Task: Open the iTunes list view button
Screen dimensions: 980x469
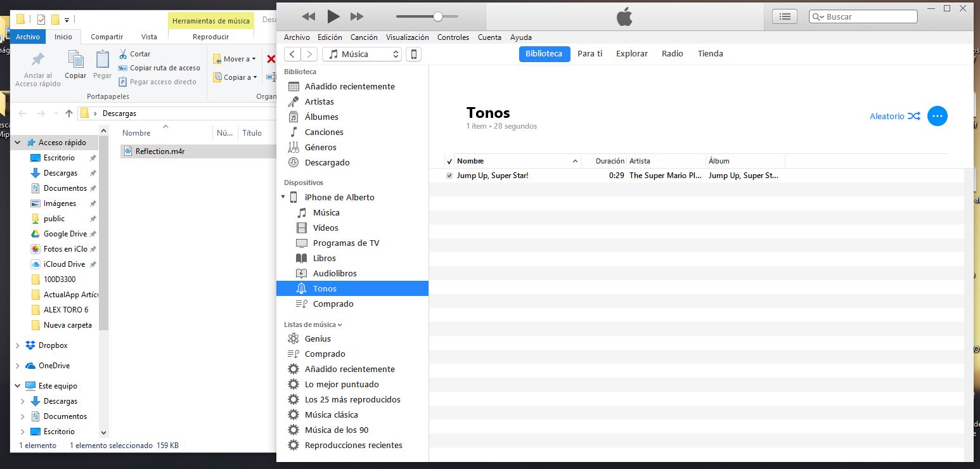Action: point(785,17)
